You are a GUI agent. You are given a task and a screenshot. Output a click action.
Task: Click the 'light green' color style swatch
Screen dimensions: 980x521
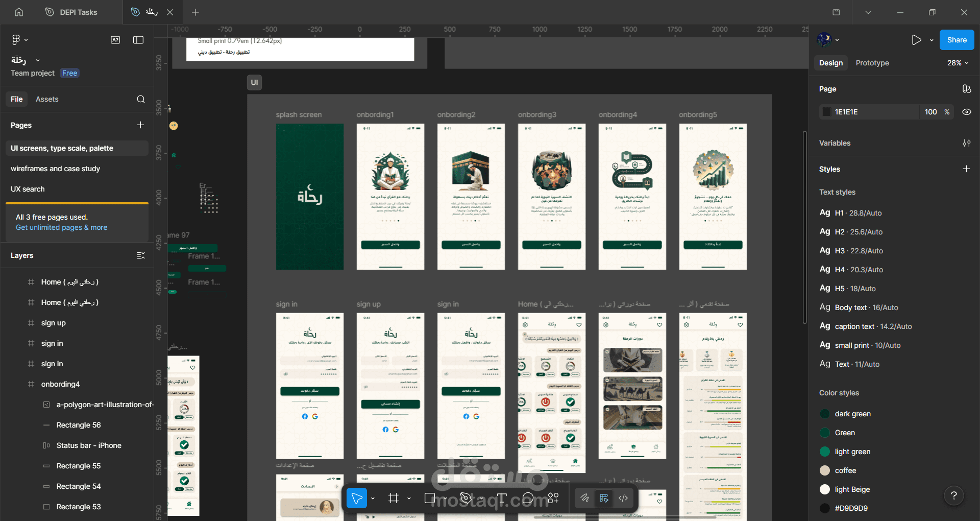(x=825, y=452)
